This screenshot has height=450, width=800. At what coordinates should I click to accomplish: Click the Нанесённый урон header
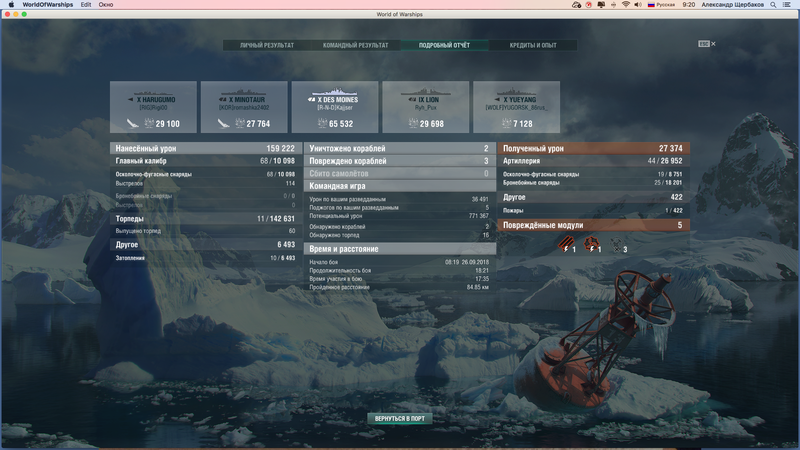(x=206, y=148)
